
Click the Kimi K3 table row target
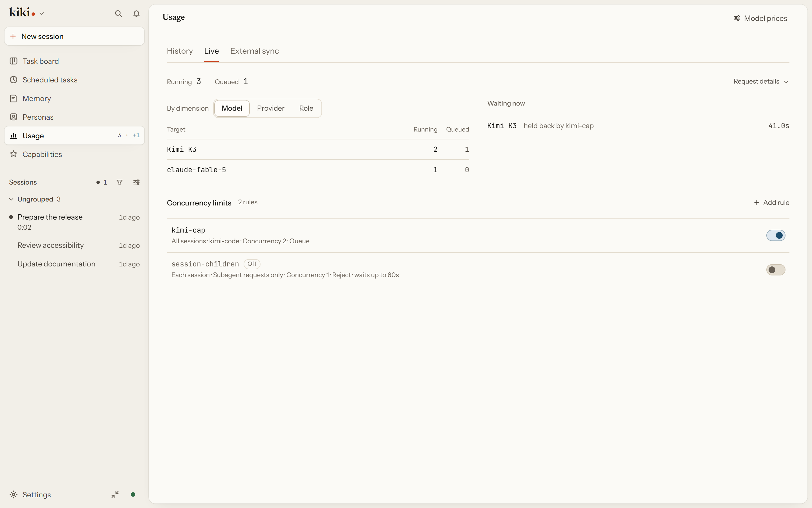(182, 150)
